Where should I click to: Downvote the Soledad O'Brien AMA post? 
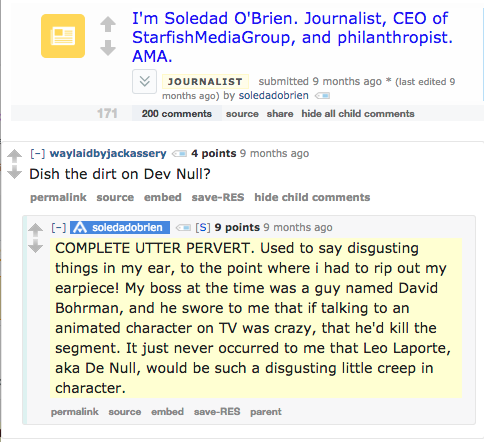coord(108,48)
